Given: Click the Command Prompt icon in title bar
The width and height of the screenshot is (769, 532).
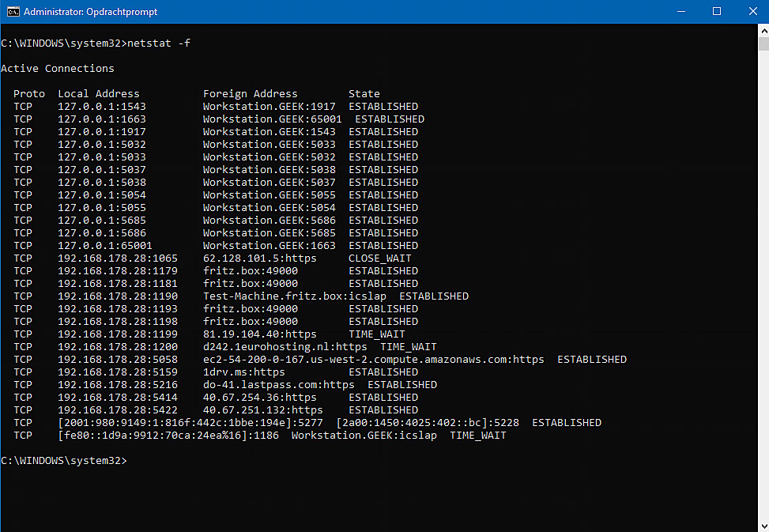Looking at the screenshot, I should click(x=13, y=12).
